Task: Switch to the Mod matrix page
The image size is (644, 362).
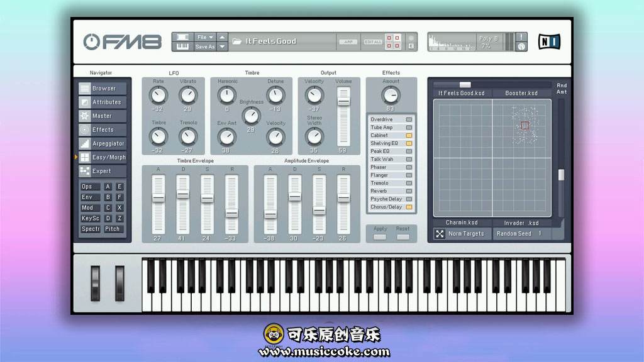Action: [90, 207]
